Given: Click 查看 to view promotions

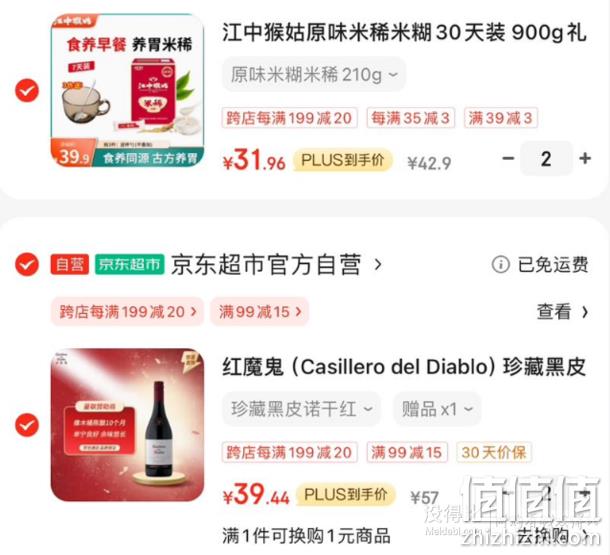Looking at the screenshot, I should pyautogui.click(x=562, y=312).
